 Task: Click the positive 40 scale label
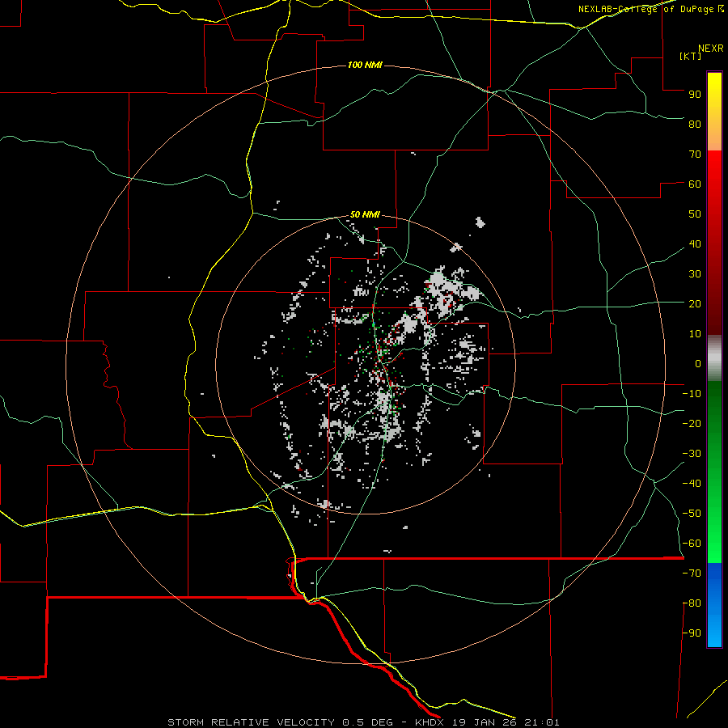695,243
